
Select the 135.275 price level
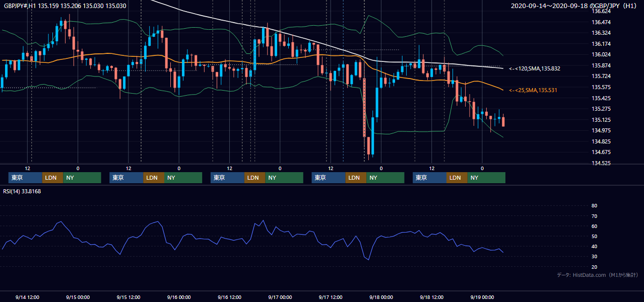click(601, 109)
